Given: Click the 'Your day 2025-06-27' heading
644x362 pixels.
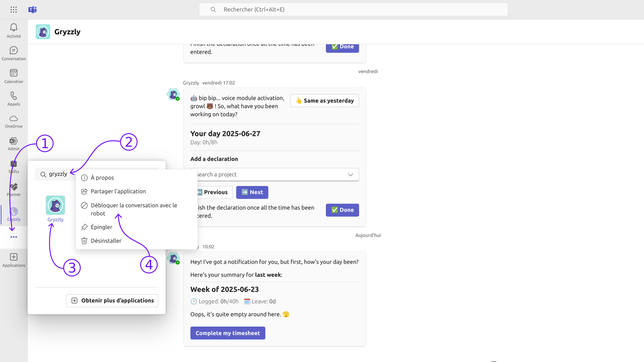Looking at the screenshot, I should 225,134.
